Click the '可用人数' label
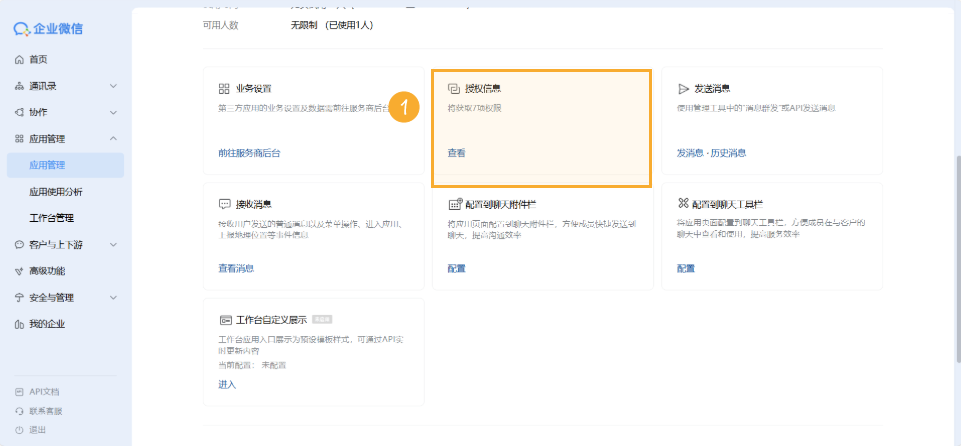The image size is (961, 446). click(x=221, y=25)
